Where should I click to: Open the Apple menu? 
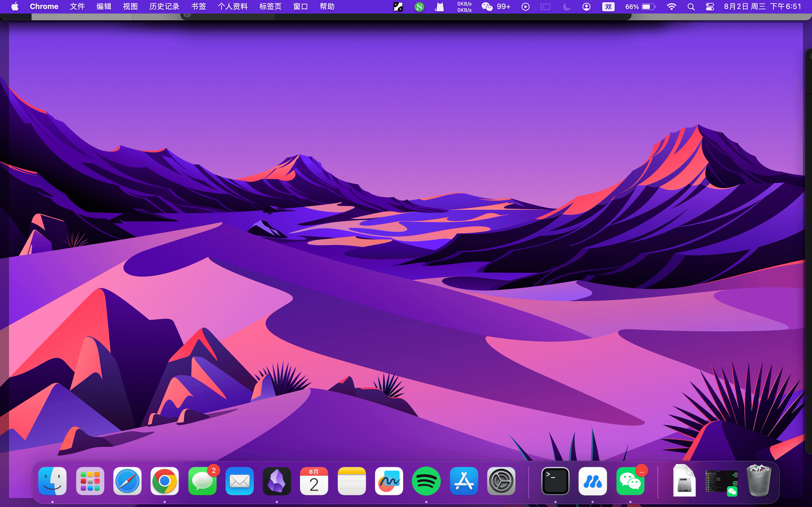(15, 7)
